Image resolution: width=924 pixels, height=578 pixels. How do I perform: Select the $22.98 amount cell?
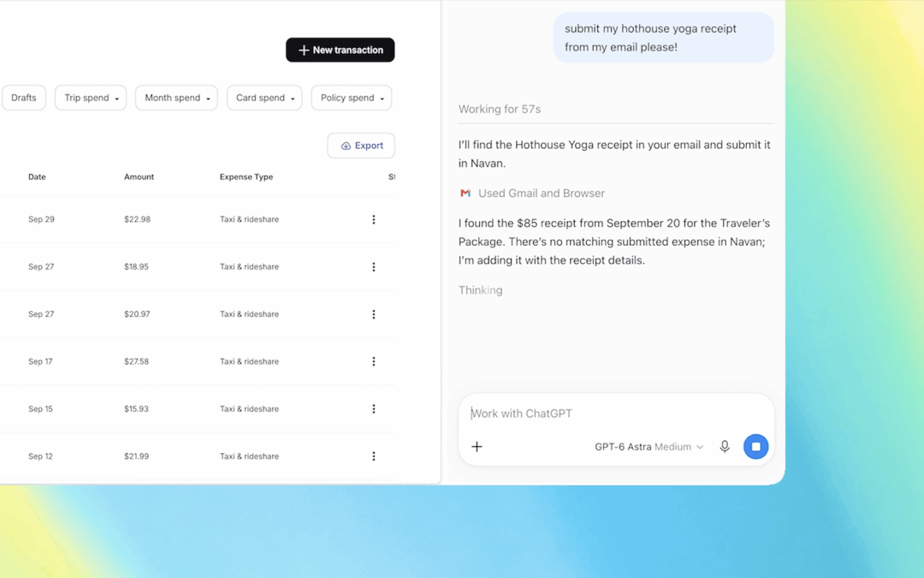point(137,219)
